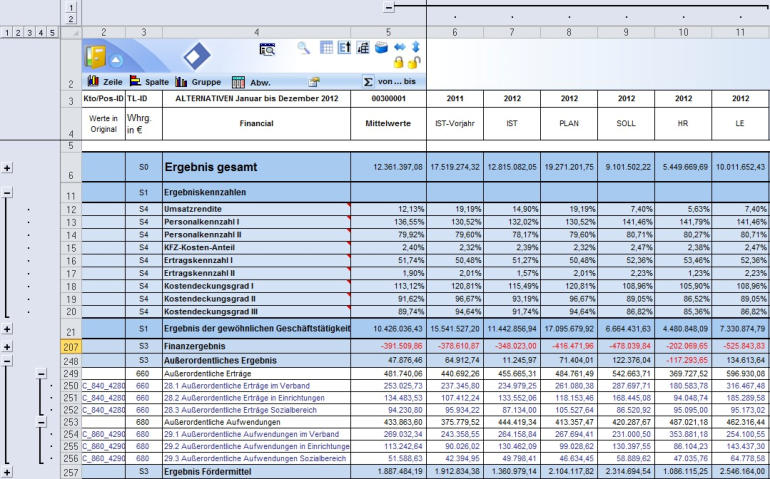
Task: Click the horizontal blue double-arrow icon
Action: click(399, 47)
